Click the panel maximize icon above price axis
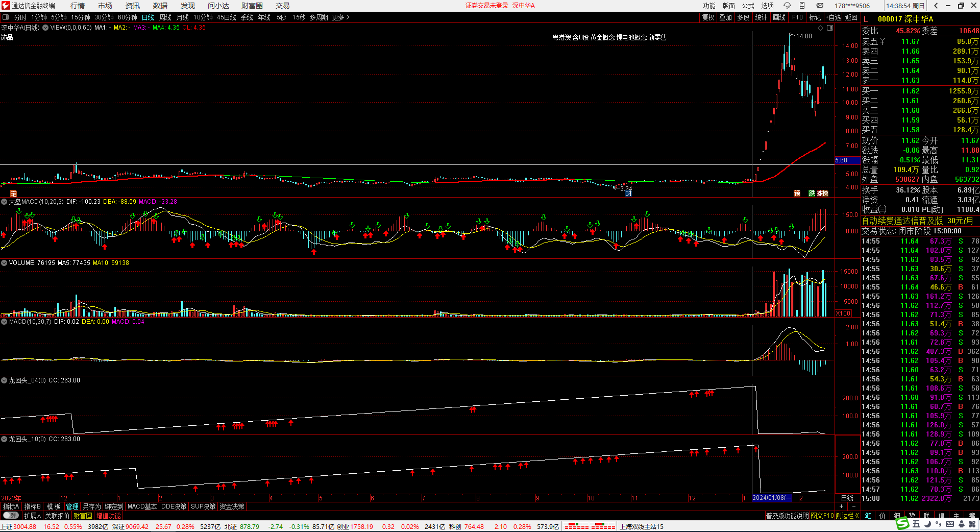Image resolution: width=980 pixels, height=532 pixels. click(830, 28)
